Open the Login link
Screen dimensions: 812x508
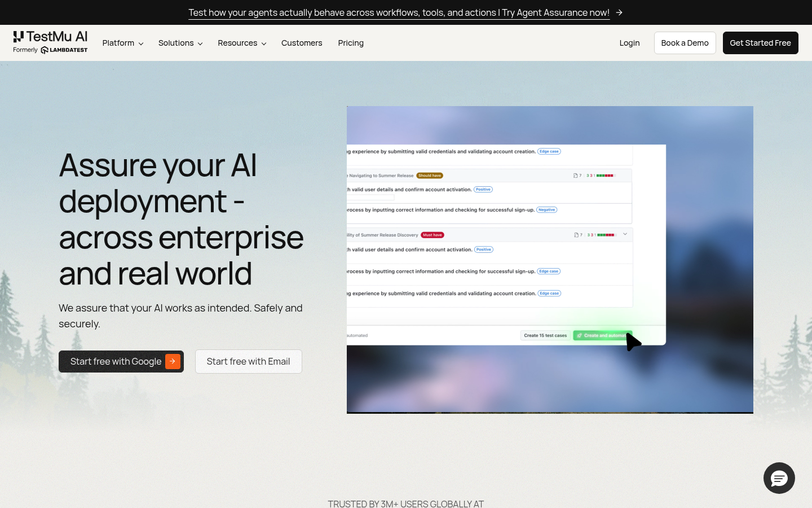(x=629, y=43)
